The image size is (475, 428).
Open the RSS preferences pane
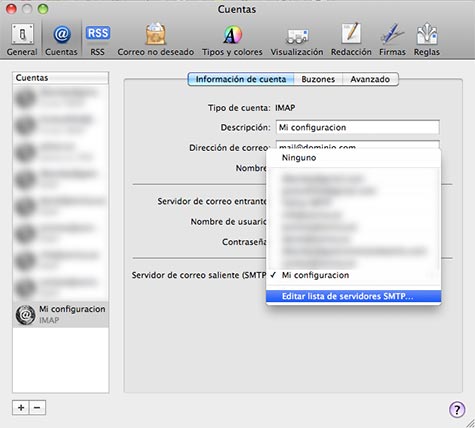[x=98, y=40]
